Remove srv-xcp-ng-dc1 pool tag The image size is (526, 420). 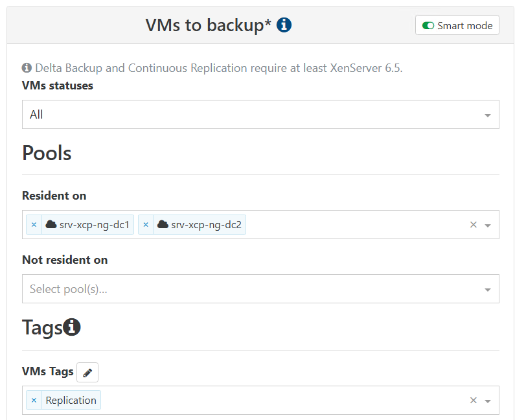click(34, 225)
